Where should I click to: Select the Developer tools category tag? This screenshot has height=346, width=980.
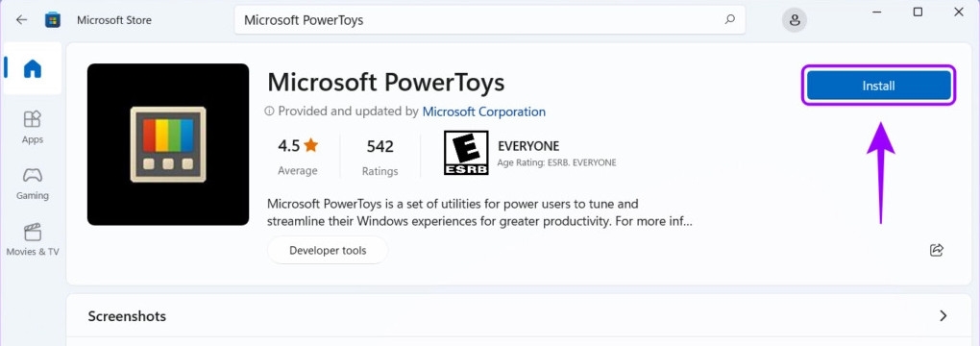328,250
